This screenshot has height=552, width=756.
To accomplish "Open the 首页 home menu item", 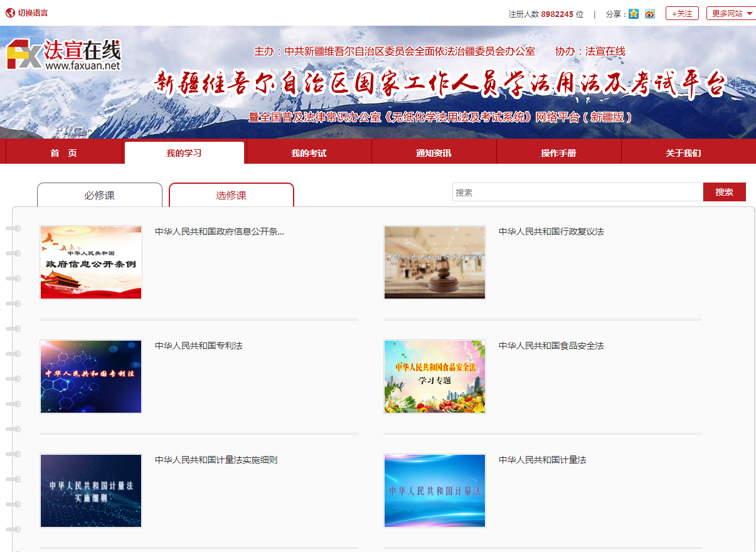I will pos(64,153).
